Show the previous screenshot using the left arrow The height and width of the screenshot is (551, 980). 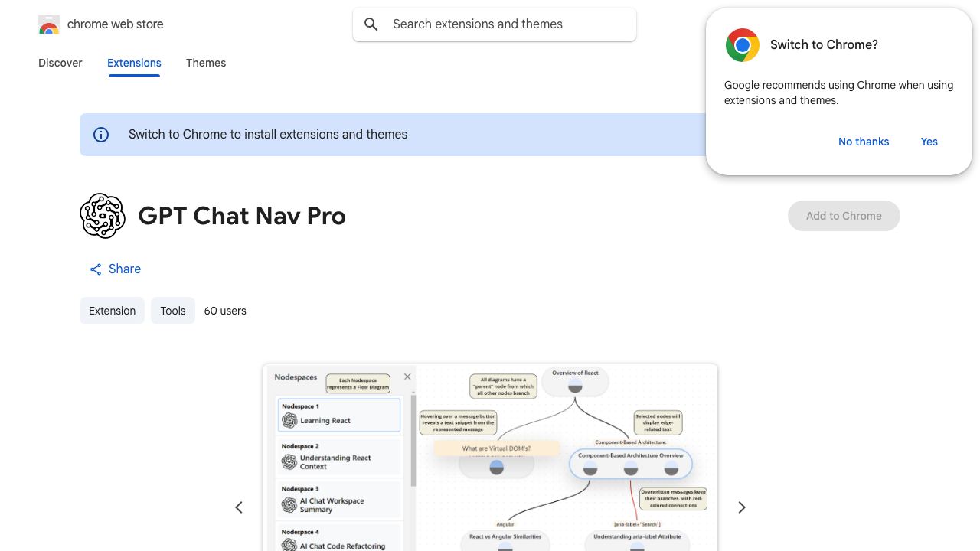click(239, 507)
